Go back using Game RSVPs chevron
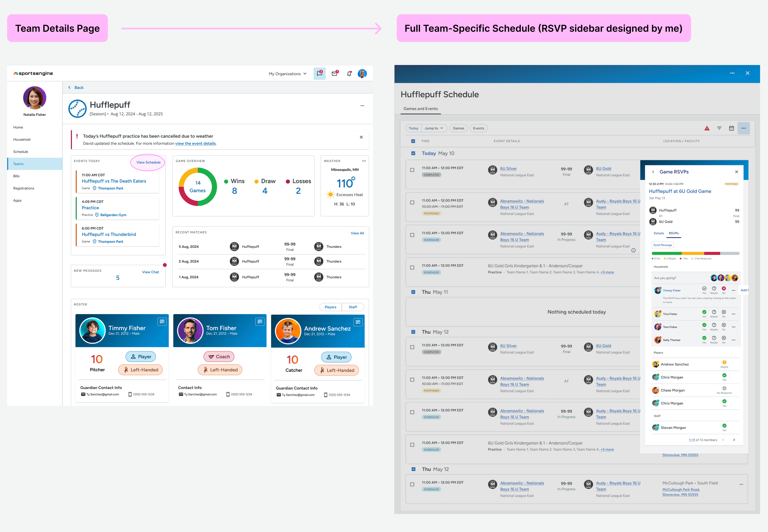The width and height of the screenshot is (768, 532). click(653, 172)
